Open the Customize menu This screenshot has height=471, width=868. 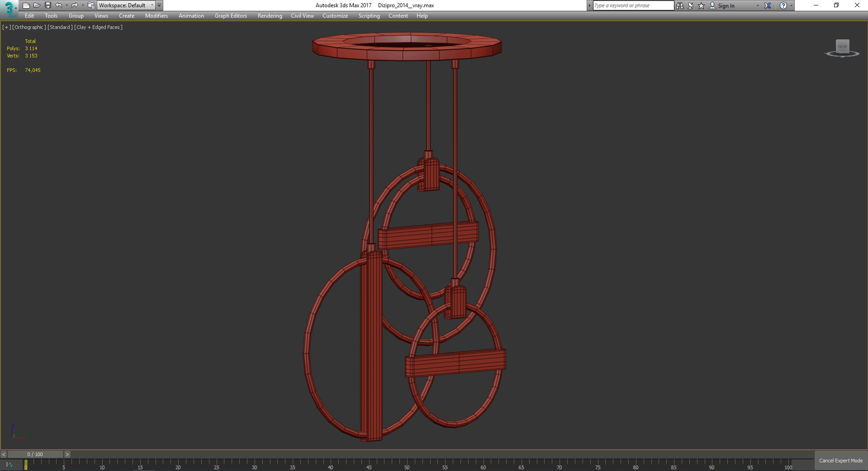point(335,16)
